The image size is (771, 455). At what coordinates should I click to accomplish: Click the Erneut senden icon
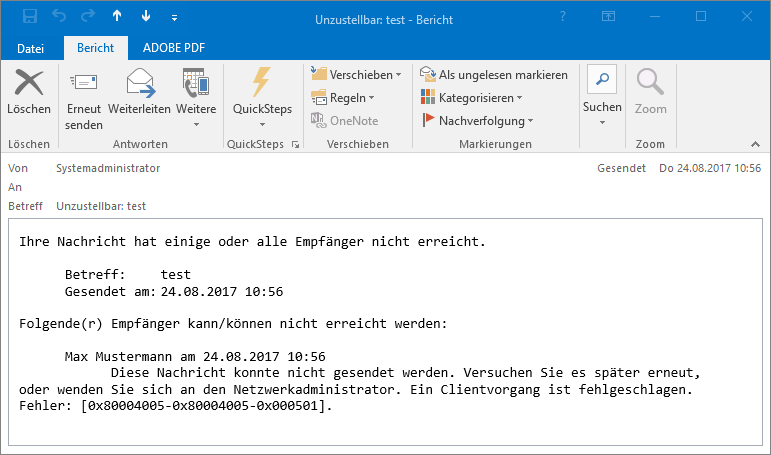tap(83, 82)
